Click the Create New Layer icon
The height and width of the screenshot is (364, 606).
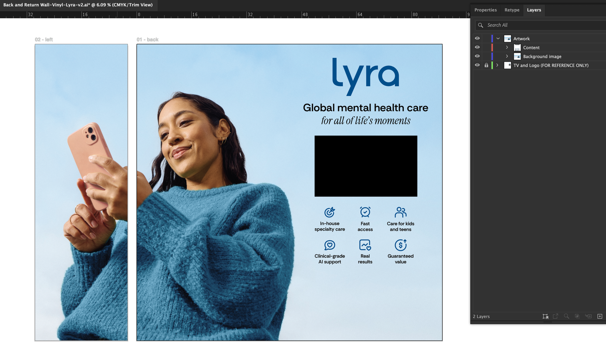tap(600, 316)
